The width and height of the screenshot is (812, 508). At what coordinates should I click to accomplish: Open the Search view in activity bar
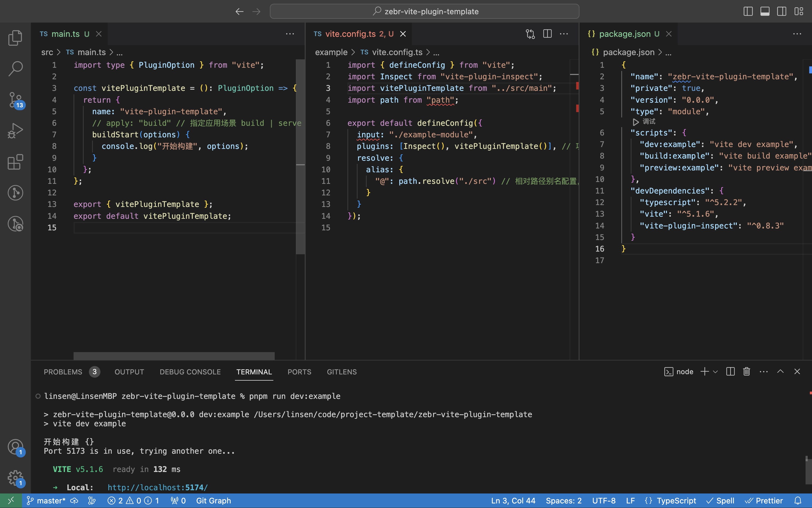[15, 69]
